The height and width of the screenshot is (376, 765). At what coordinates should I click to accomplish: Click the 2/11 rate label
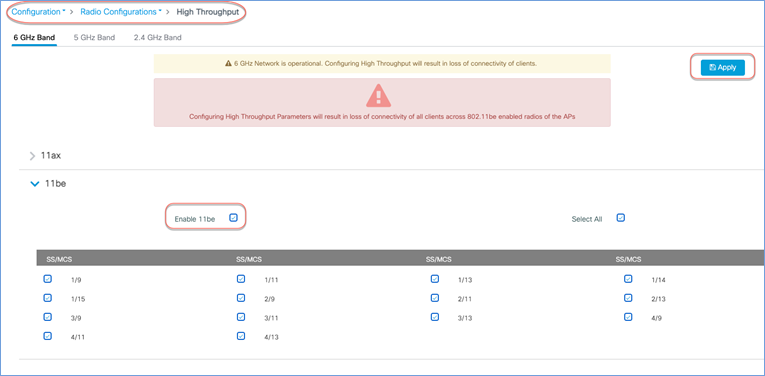point(465,299)
